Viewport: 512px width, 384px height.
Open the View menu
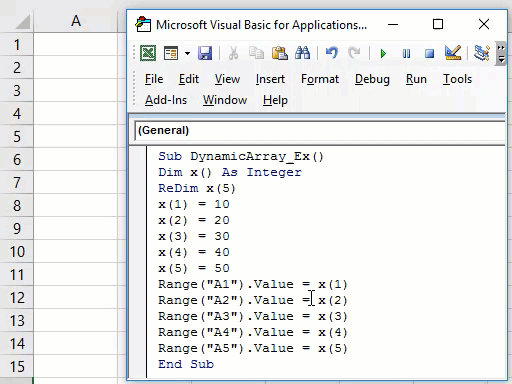click(227, 79)
